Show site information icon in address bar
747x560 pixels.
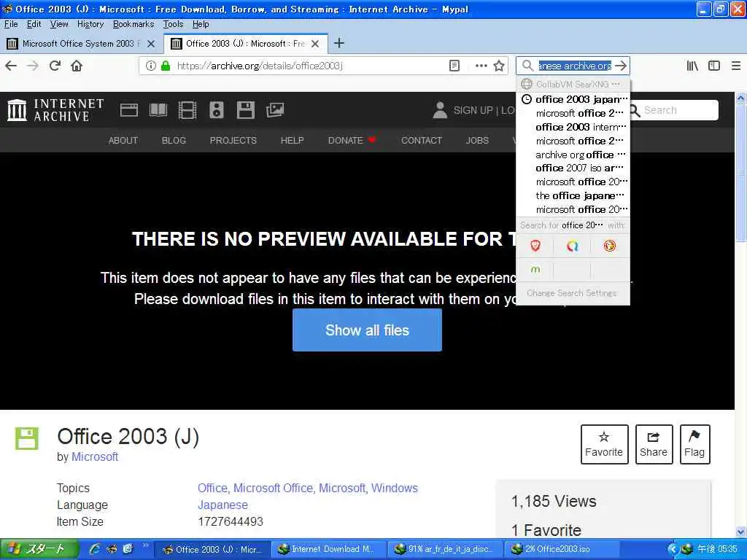[150, 66]
